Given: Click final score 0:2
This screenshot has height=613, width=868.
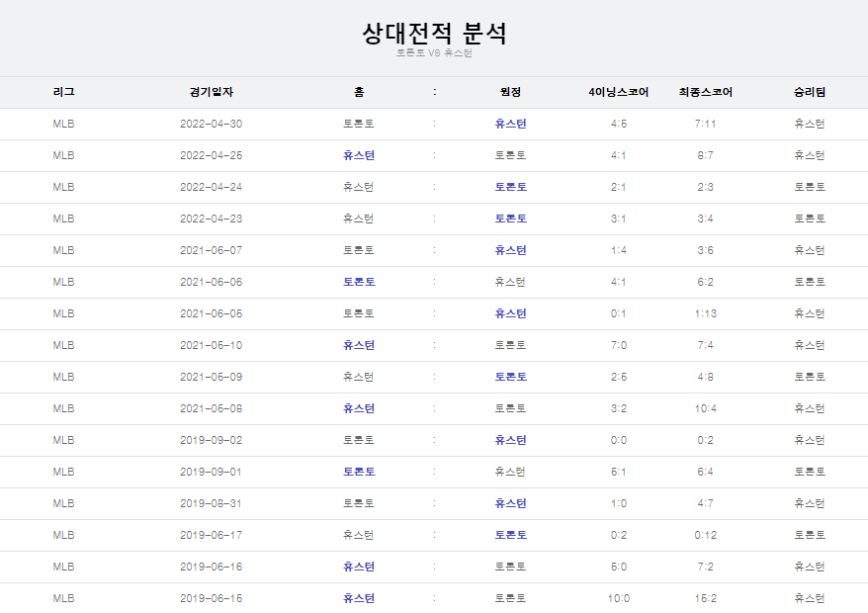Looking at the screenshot, I should coord(705,440).
